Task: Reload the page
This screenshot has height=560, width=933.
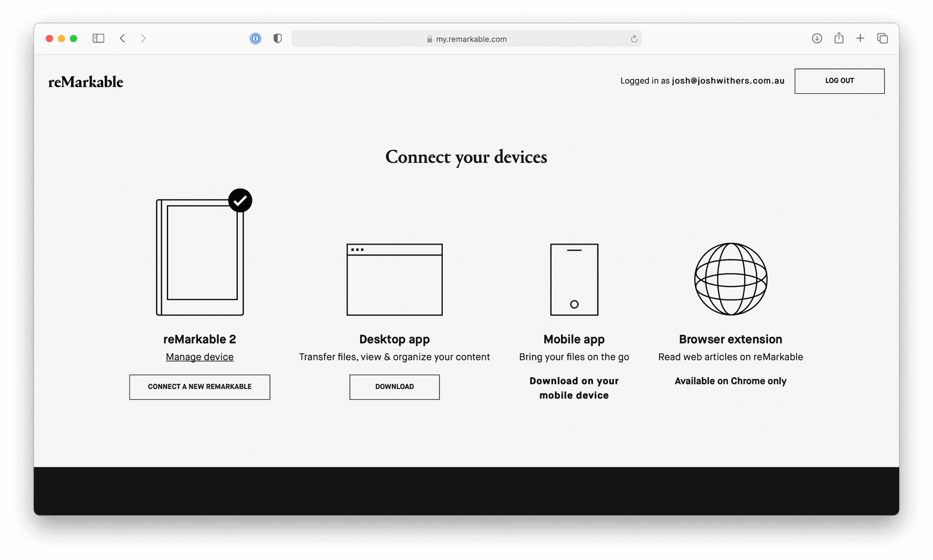Action: [633, 39]
